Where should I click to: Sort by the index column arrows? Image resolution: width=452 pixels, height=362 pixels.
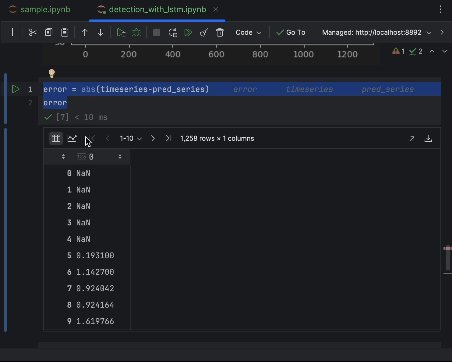coord(63,156)
